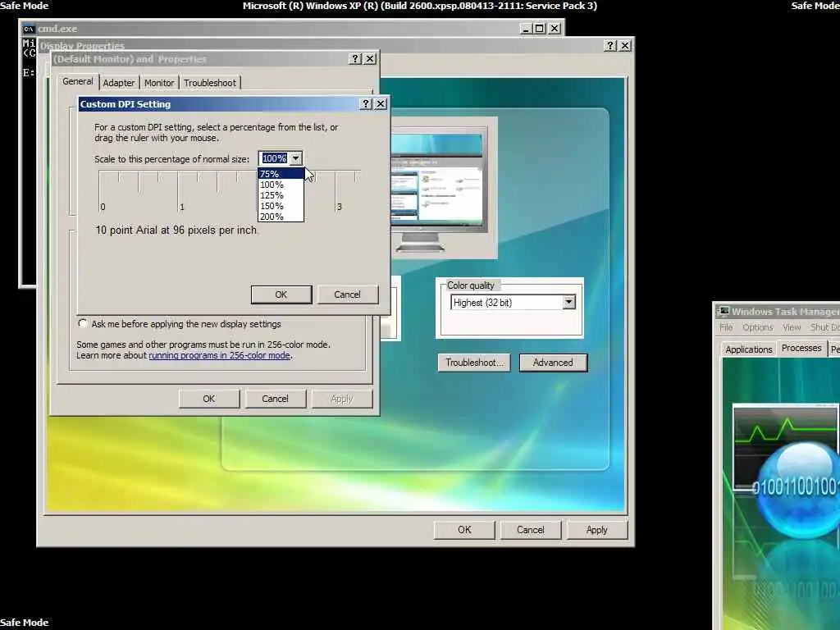Viewport: 840px width, 630px height.
Task: Apply changes in Display Properties
Action: tap(597, 530)
